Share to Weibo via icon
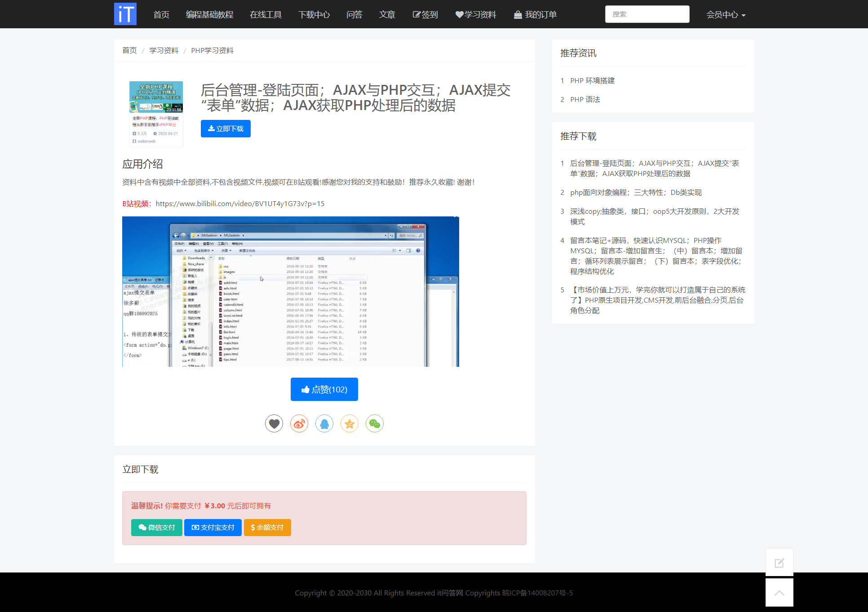This screenshot has width=868, height=612. [299, 423]
